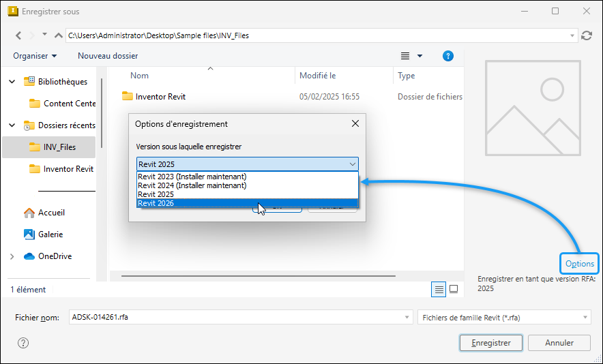Switch to large thumbnails view icon

[x=454, y=289]
